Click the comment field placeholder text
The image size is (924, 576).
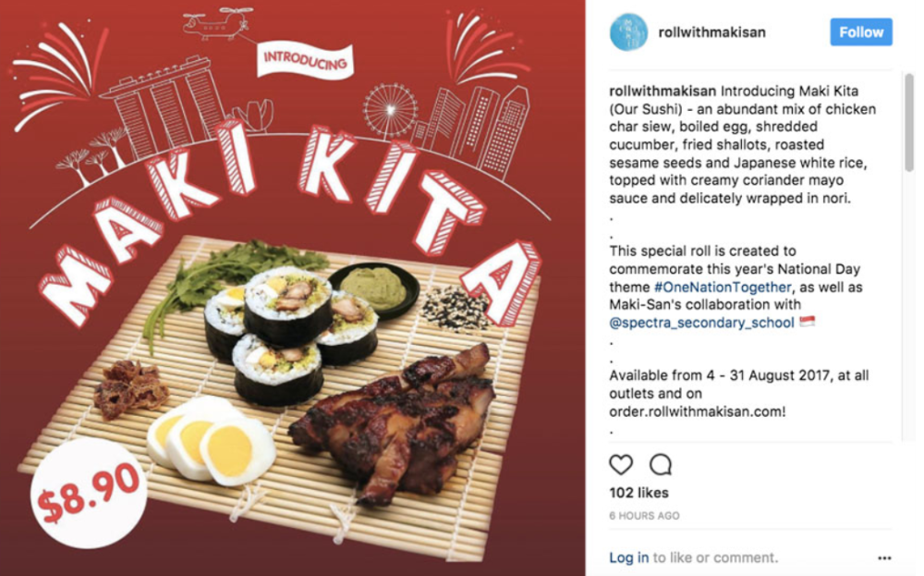[715, 558]
